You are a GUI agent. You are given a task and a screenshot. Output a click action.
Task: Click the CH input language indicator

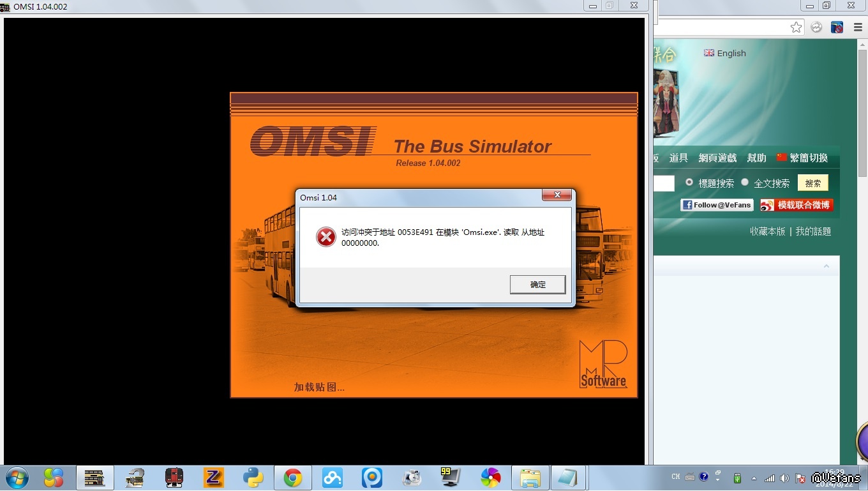pos(676,477)
